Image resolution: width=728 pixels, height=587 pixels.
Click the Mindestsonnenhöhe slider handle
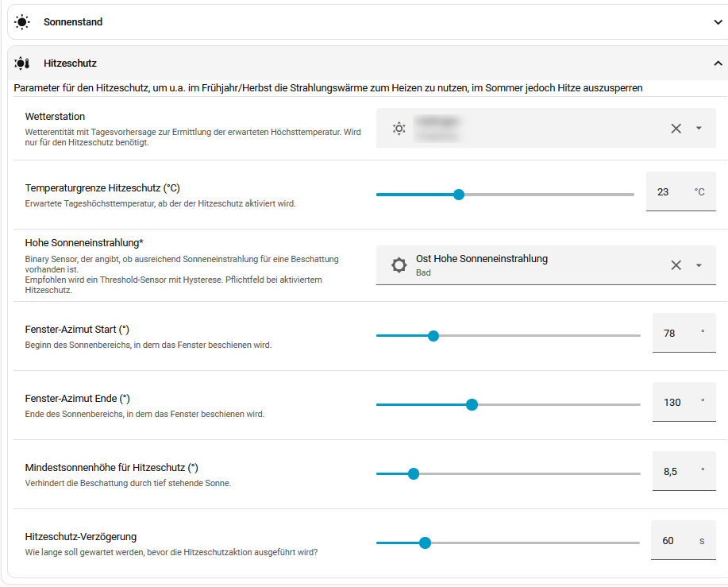(x=413, y=473)
